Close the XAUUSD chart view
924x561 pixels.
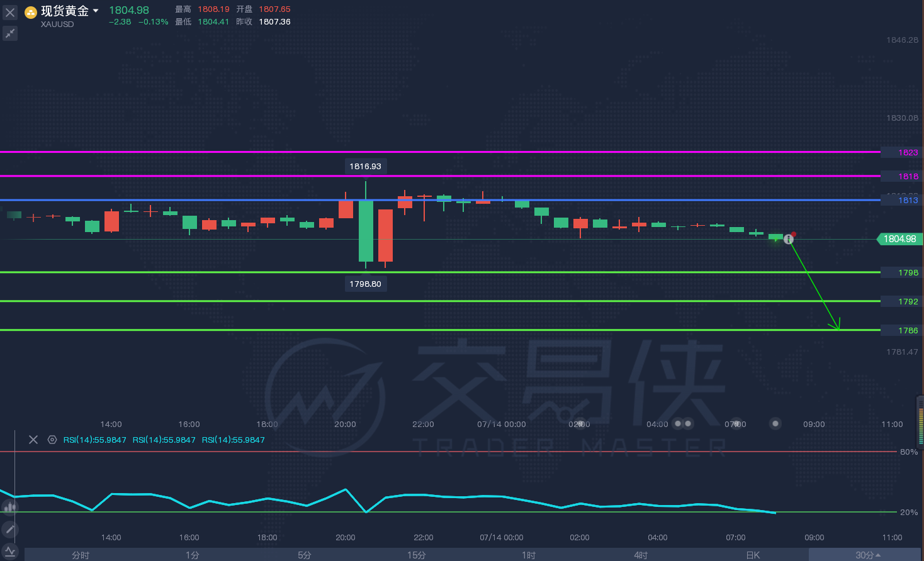coord(10,13)
